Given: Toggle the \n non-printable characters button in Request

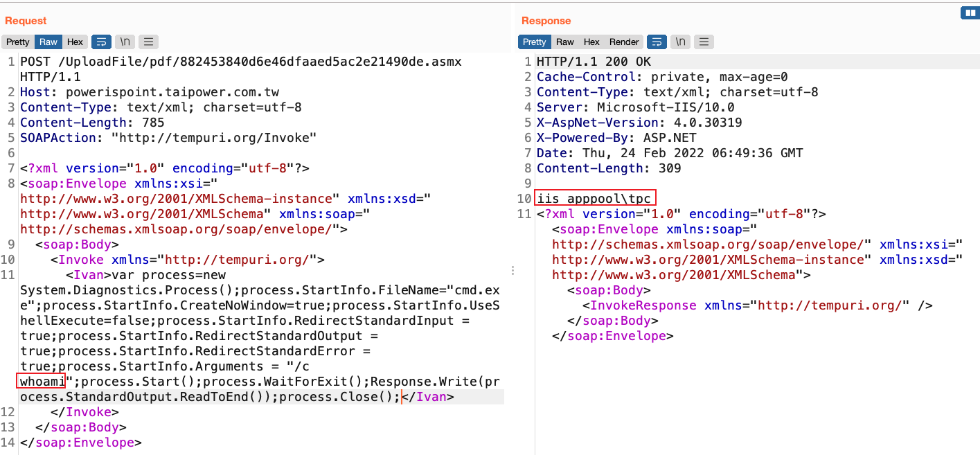Looking at the screenshot, I should 125,42.
